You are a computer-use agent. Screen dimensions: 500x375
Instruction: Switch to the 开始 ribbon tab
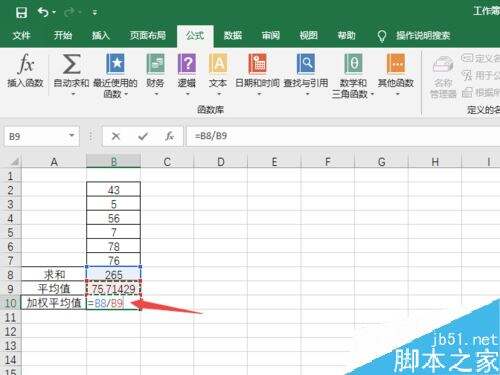63,35
